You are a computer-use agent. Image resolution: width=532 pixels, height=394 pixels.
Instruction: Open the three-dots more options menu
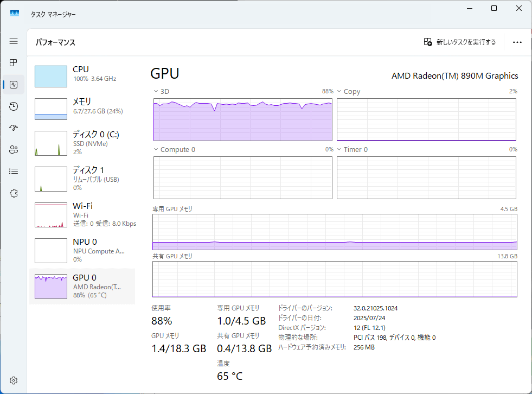(517, 42)
